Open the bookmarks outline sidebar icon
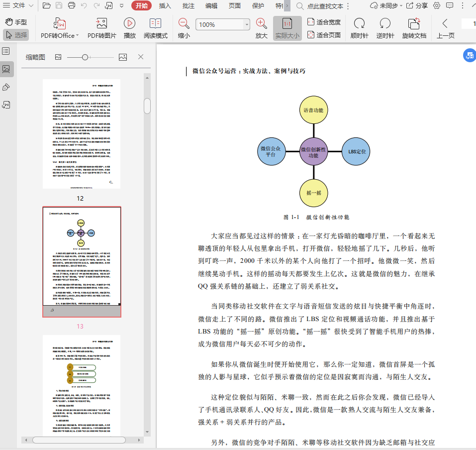The width and height of the screenshot is (476, 450). (6, 51)
